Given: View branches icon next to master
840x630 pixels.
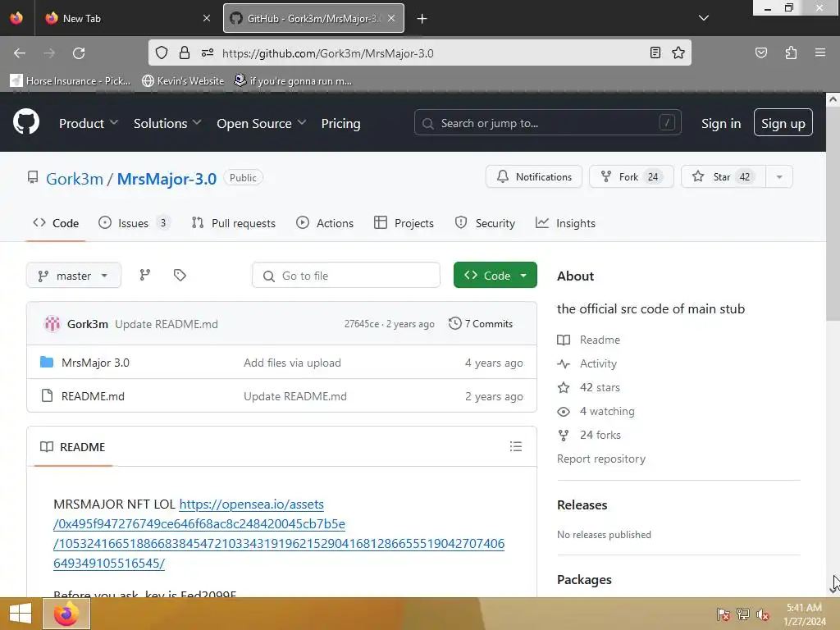Looking at the screenshot, I should (x=144, y=276).
